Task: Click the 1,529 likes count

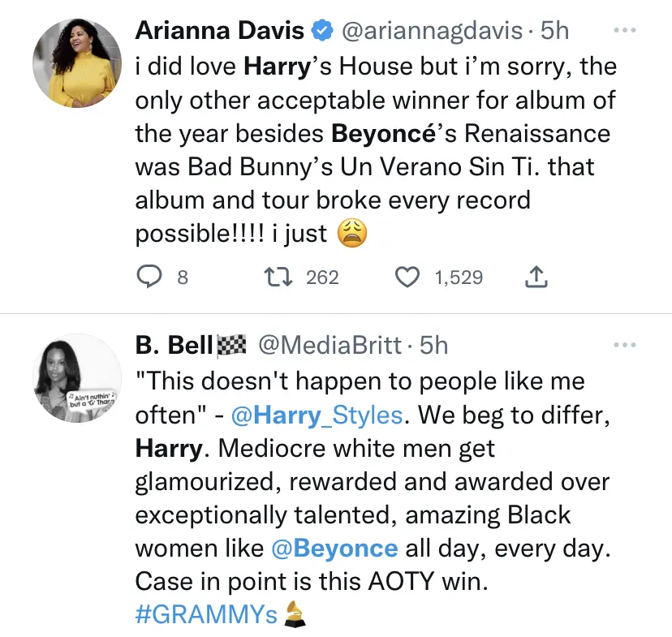Action: (x=459, y=278)
